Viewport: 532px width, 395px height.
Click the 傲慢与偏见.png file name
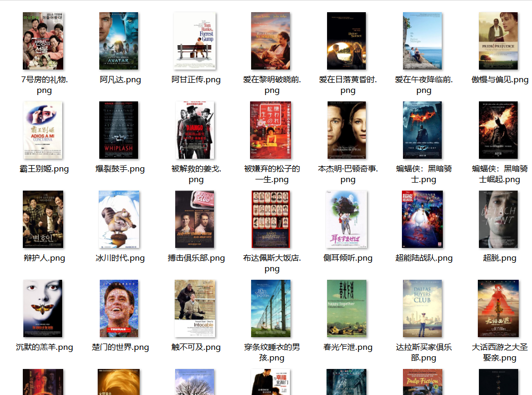pyautogui.click(x=500, y=80)
